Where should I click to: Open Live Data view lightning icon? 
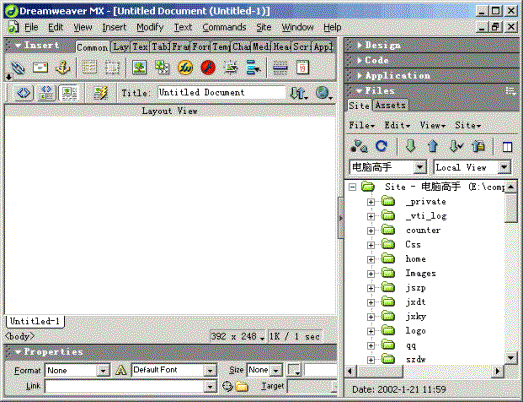coord(101,93)
